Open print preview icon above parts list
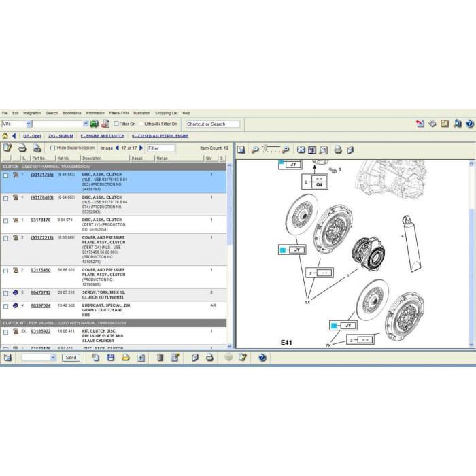The image size is (476, 476). [37, 148]
